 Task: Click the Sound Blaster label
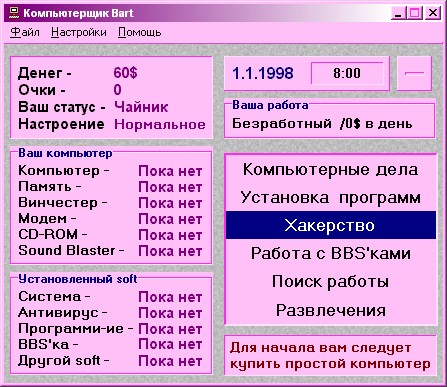[71, 250]
